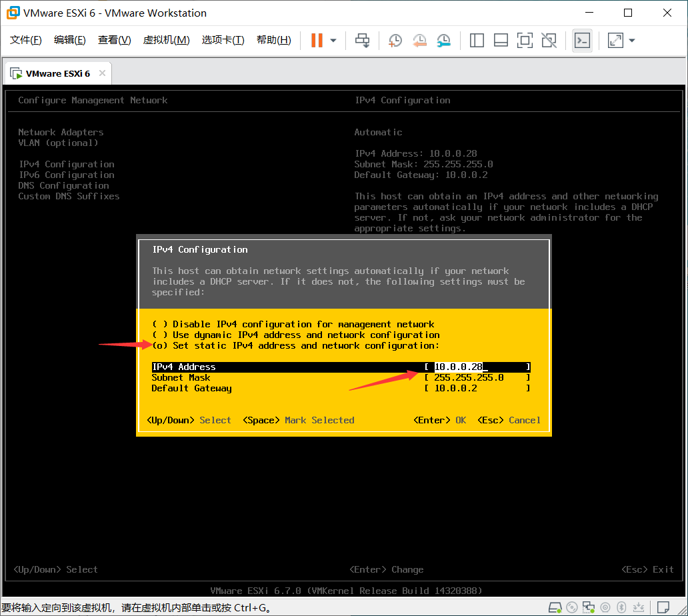Open the stretch display dropdown arrow
Viewport: 688px width, 616px height.
click(632, 41)
